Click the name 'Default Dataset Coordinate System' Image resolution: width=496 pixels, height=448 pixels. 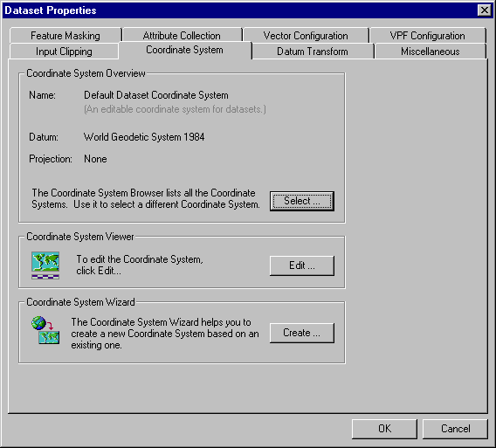[156, 95]
